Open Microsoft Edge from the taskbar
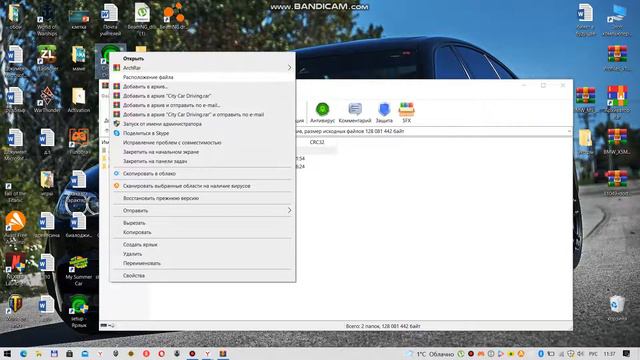The height and width of the screenshot is (360, 640). [x=23, y=353]
